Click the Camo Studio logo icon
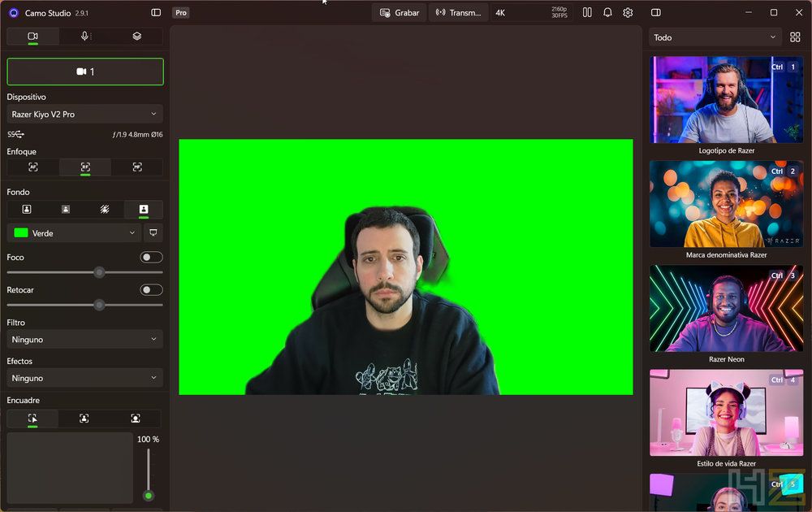 click(x=14, y=13)
